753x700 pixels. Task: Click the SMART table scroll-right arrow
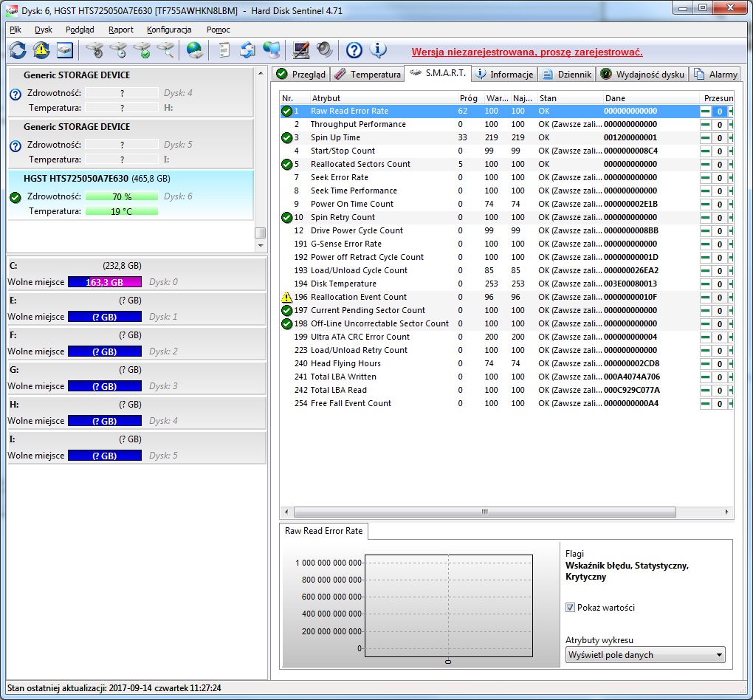(726, 512)
